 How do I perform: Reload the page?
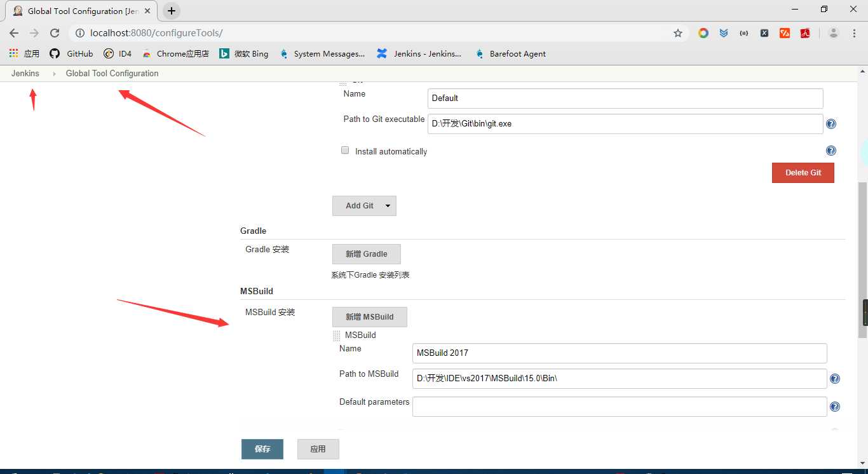coord(55,33)
